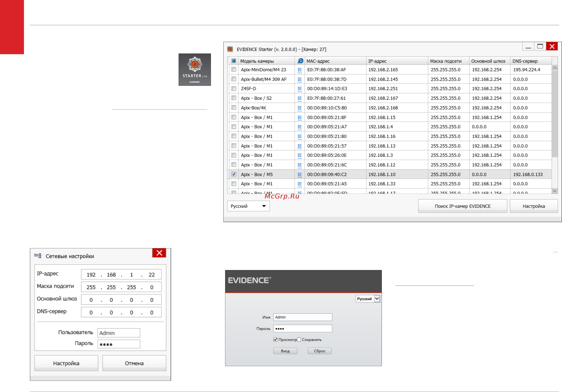Click the camera list scrollbar thumb
Screen dimensions: 562x392
tap(555, 114)
